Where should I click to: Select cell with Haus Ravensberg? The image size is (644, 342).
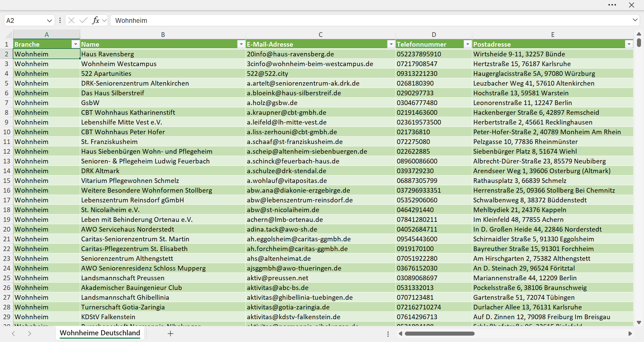click(x=163, y=54)
